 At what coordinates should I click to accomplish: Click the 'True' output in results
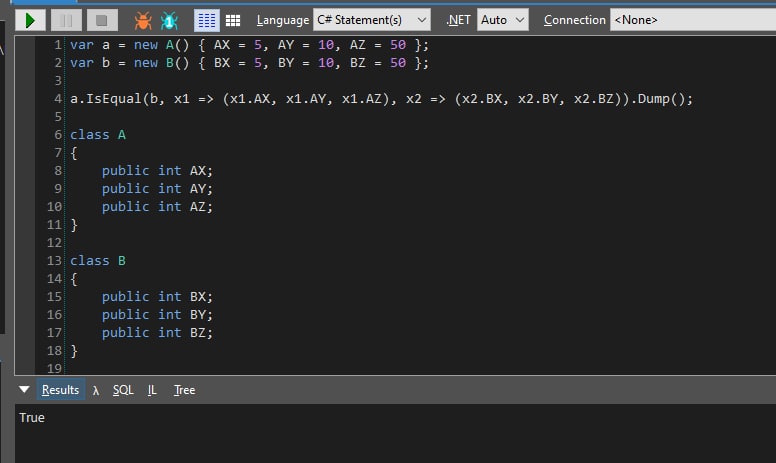pyautogui.click(x=32, y=417)
